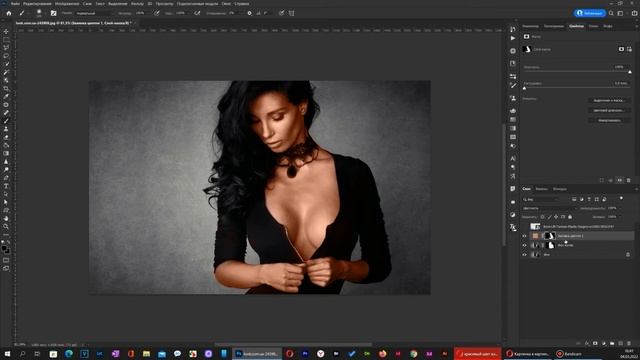This screenshot has height=360, width=640.
Task: Open the Actions panel play icon
Action: [x=513, y=38]
